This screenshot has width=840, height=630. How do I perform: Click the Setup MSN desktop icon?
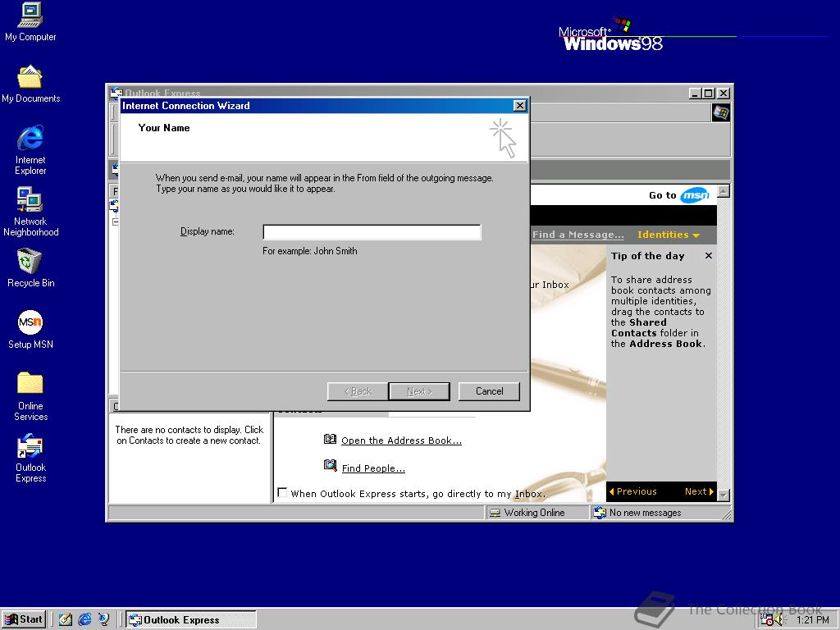tap(30, 330)
